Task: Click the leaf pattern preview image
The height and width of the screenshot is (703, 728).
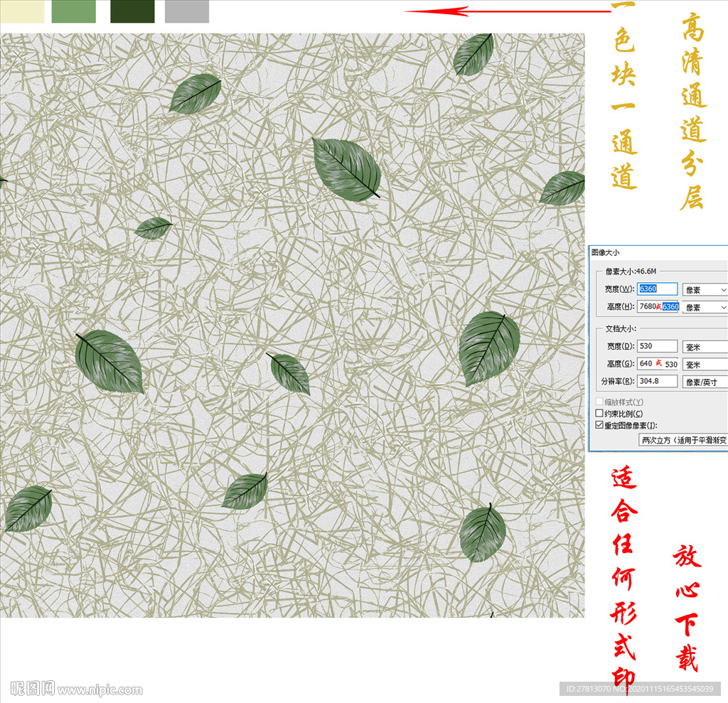Action: (x=292, y=326)
